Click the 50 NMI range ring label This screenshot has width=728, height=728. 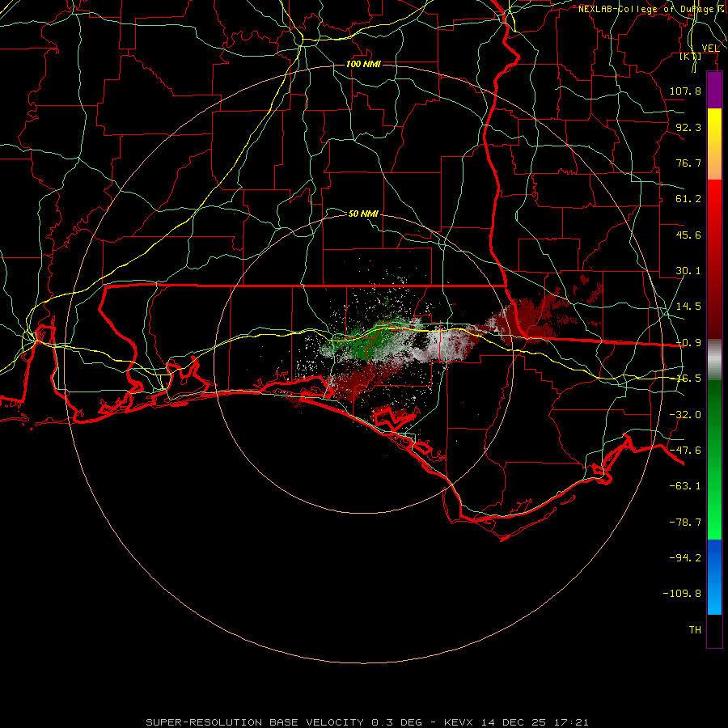[363, 214]
